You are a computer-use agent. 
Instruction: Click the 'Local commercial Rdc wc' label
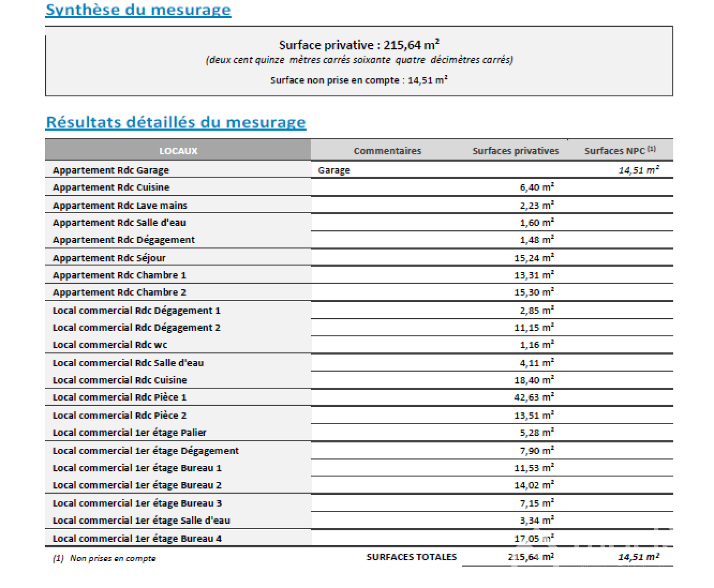[110, 345]
